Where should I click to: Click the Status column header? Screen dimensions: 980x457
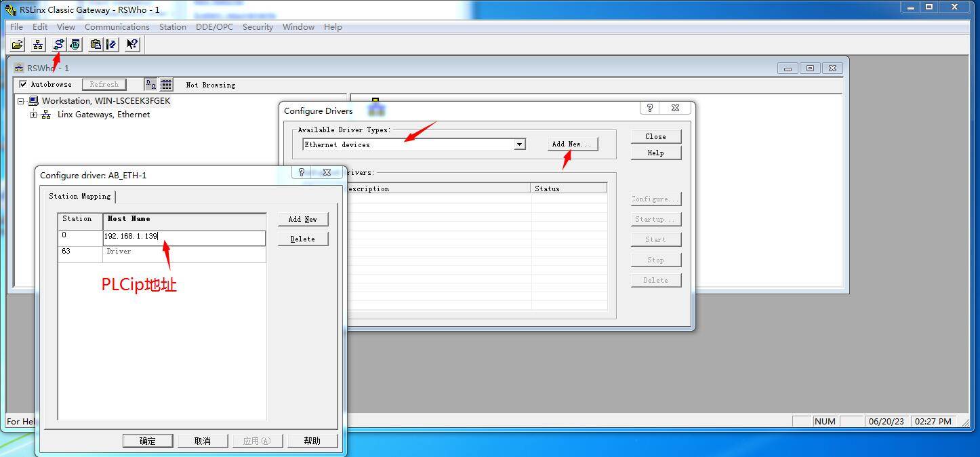click(x=569, y=188)
